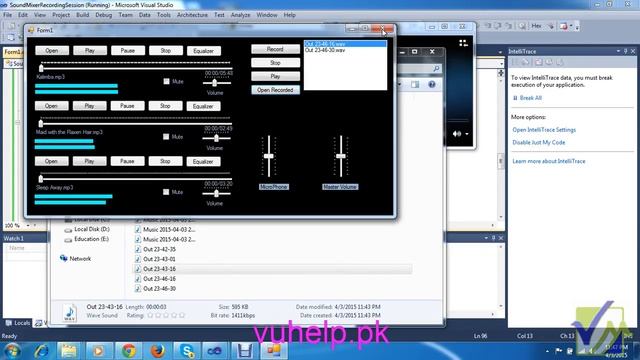Click Play button under Record
The image size is (640, 360).
275,76
